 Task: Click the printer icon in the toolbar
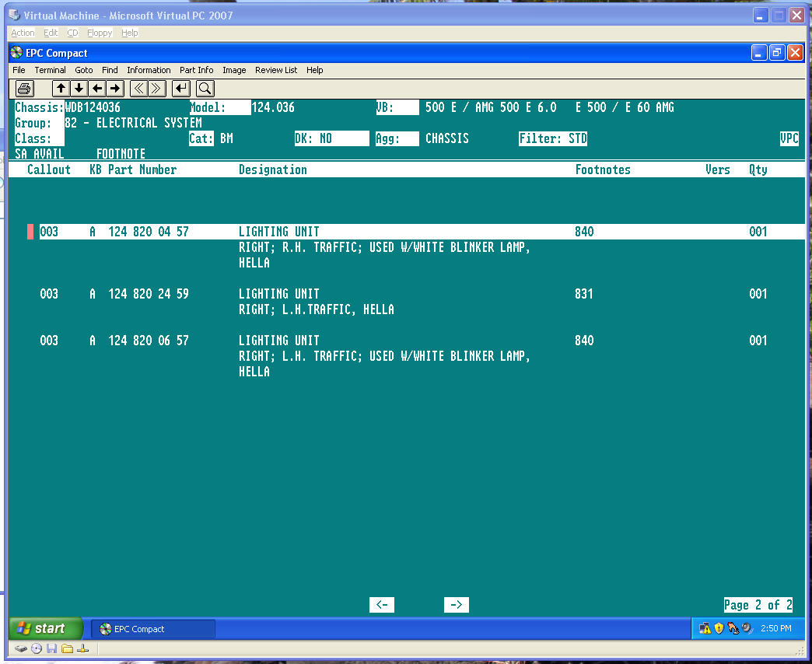[23, 88]
